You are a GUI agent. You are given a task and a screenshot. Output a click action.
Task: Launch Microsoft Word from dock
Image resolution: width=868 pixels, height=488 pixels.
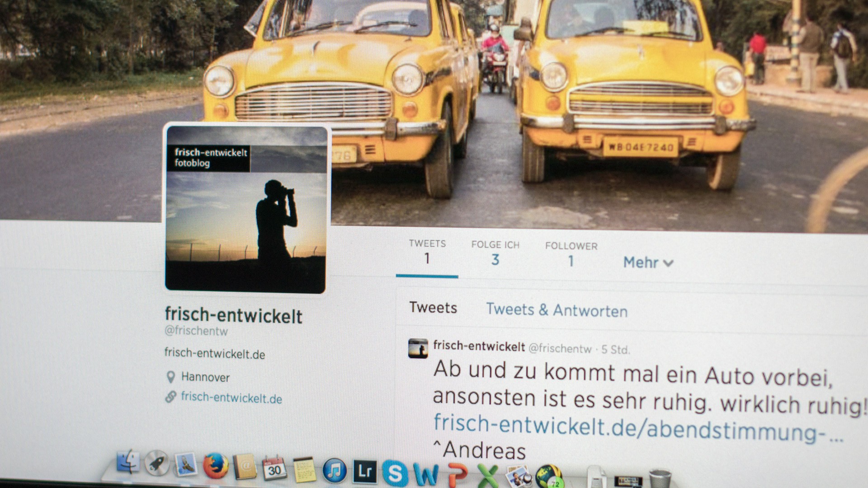[426, 474]
